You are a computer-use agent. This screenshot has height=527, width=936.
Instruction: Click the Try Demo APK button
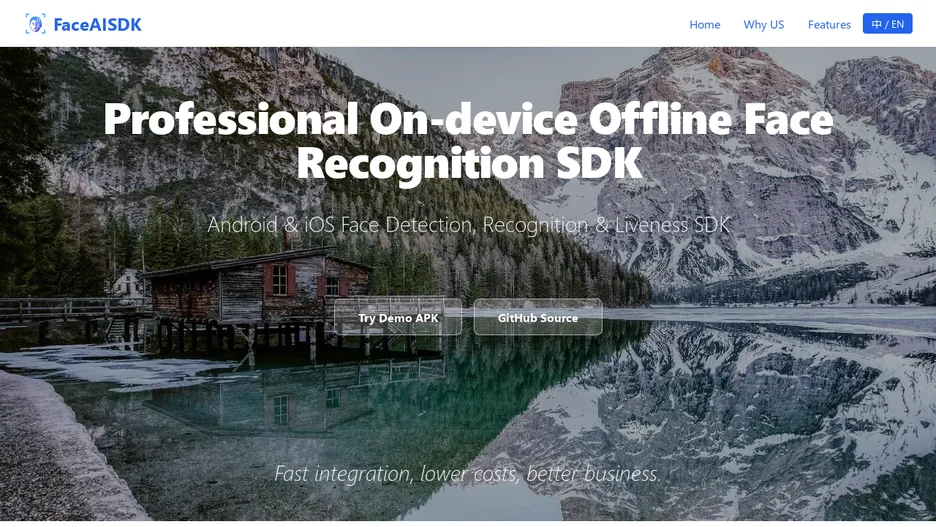click(x=398, y=318)
